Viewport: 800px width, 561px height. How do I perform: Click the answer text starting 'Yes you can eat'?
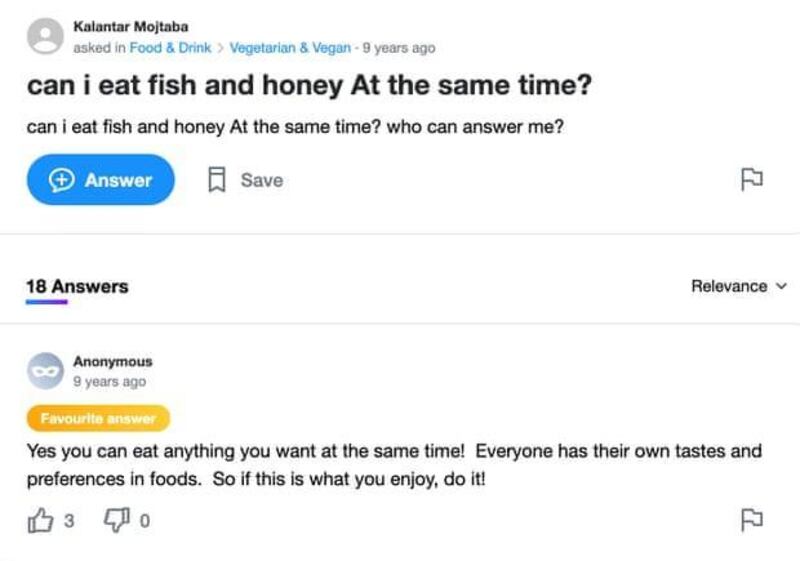click(x=394, y=464)
